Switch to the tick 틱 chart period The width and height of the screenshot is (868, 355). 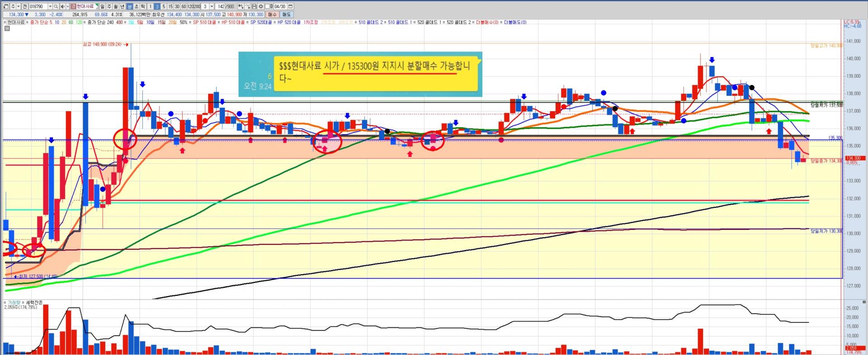click(143, 7)
